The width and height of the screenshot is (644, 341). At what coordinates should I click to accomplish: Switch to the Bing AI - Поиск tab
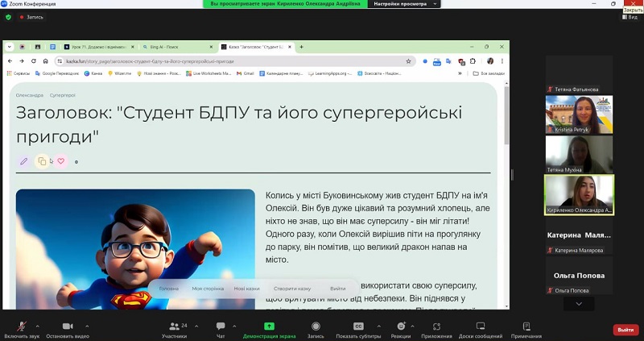[175, 47]
